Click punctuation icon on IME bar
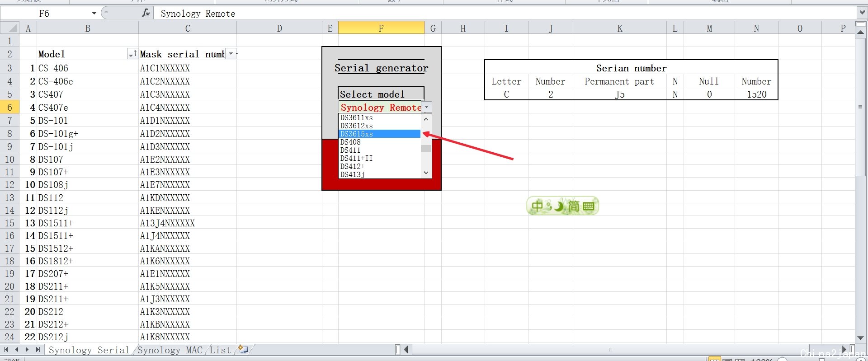This screenshot has width=868, height=361. pos(548,206)
